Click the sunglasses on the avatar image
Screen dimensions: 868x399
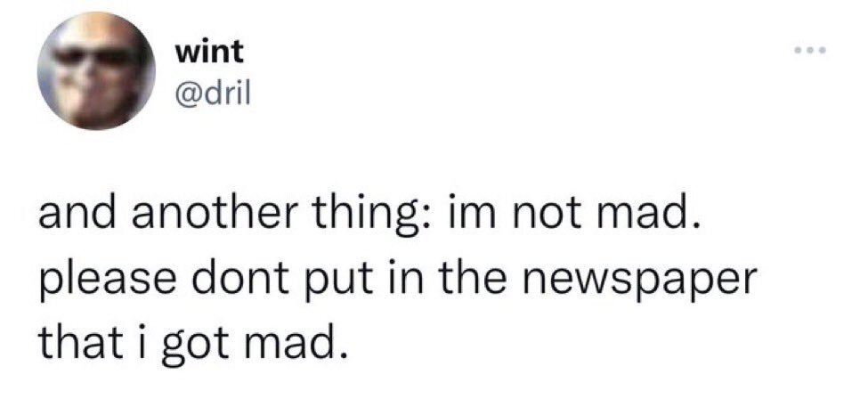pos(95,55)
